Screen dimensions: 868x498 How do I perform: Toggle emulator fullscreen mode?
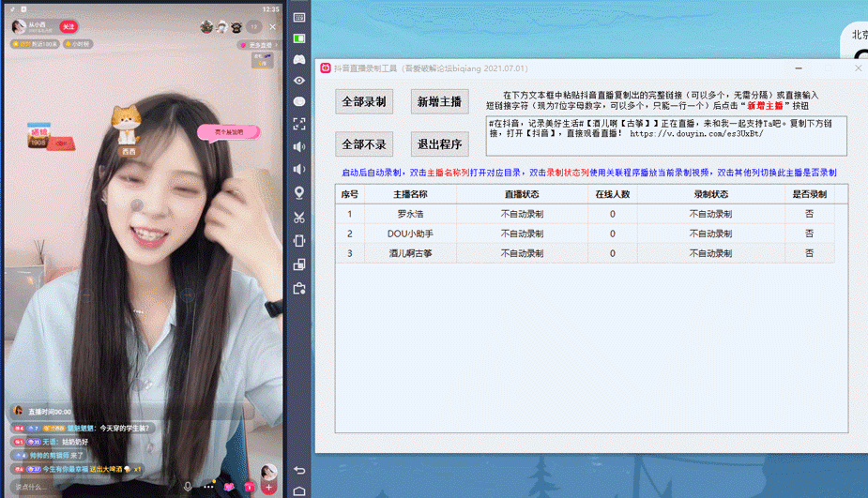[299, 124]
